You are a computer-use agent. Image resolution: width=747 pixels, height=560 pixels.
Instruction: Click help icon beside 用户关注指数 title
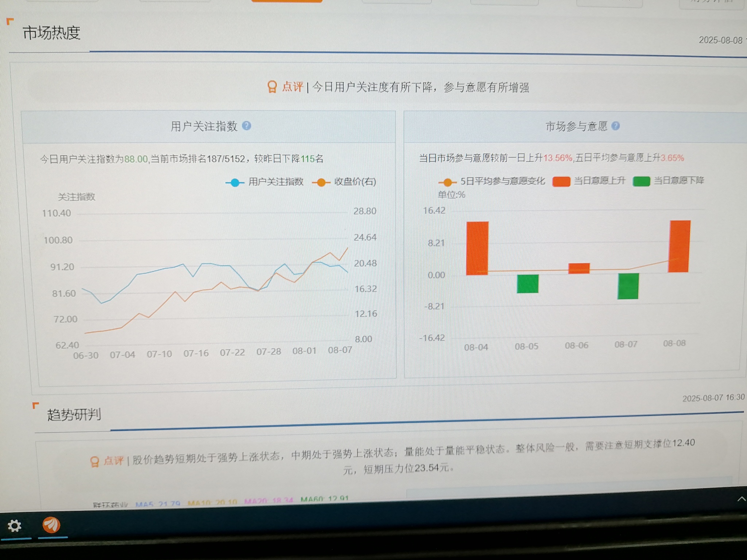pyautogui.click(x=247, y=126)
